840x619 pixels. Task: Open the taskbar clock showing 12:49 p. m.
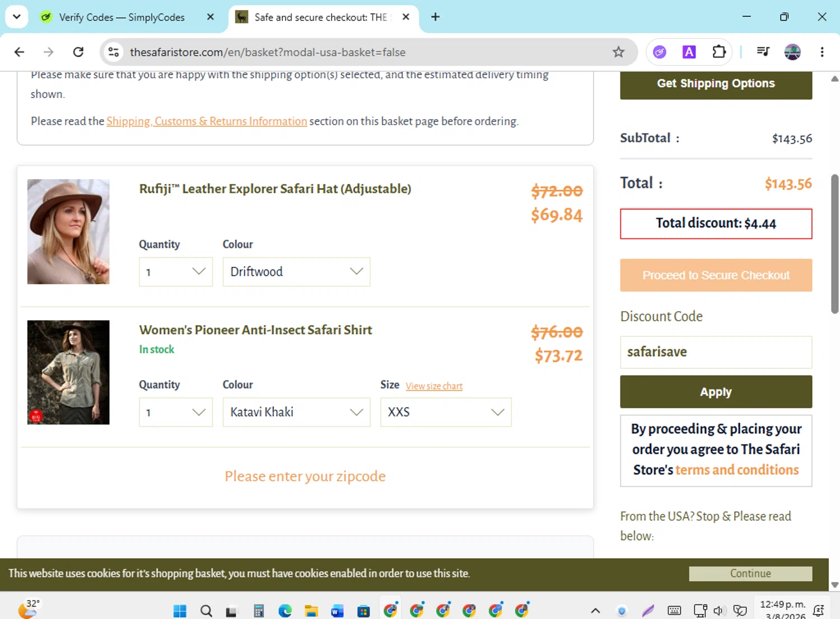click(x=783, y=609)
